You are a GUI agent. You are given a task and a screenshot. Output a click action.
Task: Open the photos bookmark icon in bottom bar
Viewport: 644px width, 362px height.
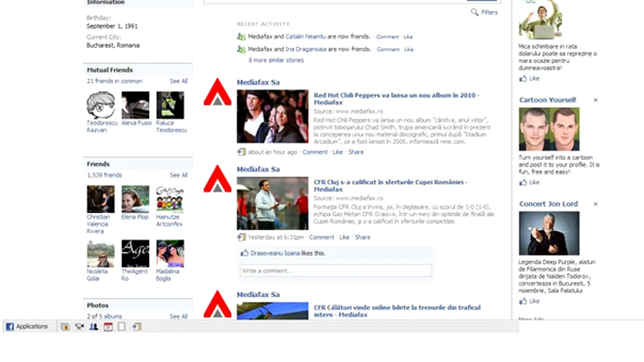[x=65, y=327]
